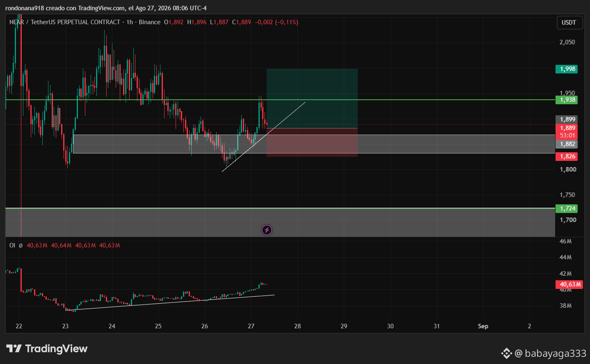This screenshot has height=364, width=590.
Task: Click the 53:01 countdown timer label
Action: pos(567,135)
